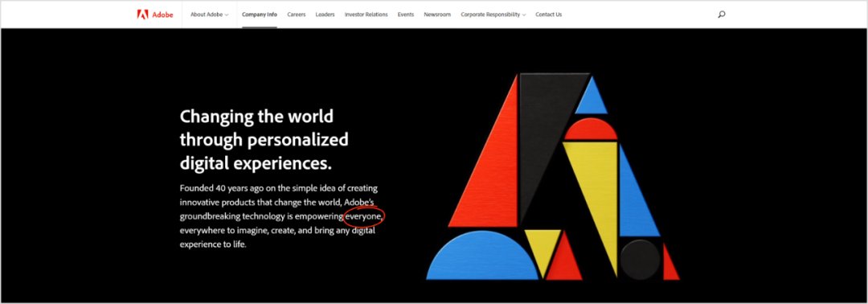Click the red Adobe logo icon
868x304 pixels.
[142, 14]
